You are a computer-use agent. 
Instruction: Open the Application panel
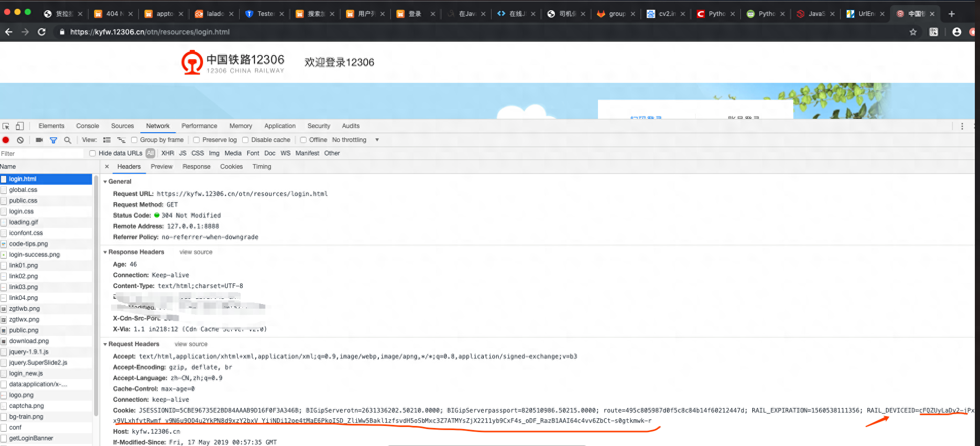point(280,126)
